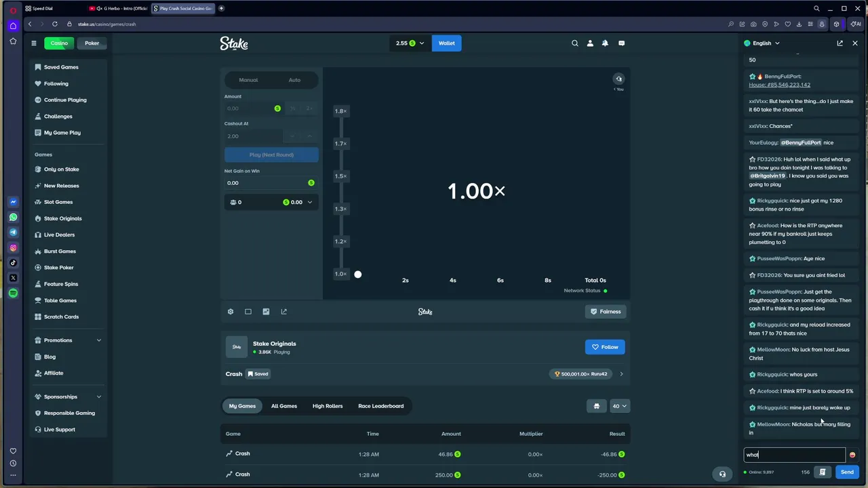
Task: Open Spotify in Opera sidebar
Action: point(13,293)
